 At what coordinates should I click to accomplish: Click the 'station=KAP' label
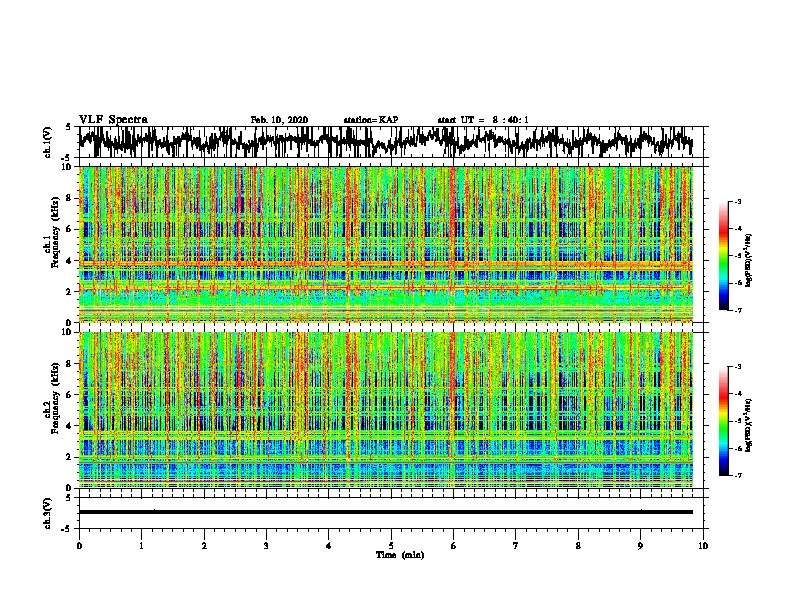click(371, 120)
